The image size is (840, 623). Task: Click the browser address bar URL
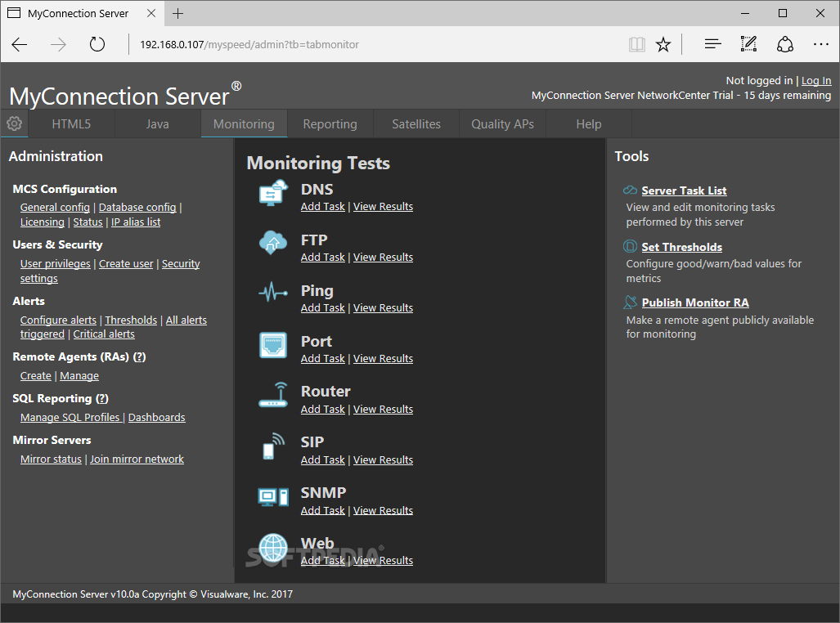(x=249, y=44)
